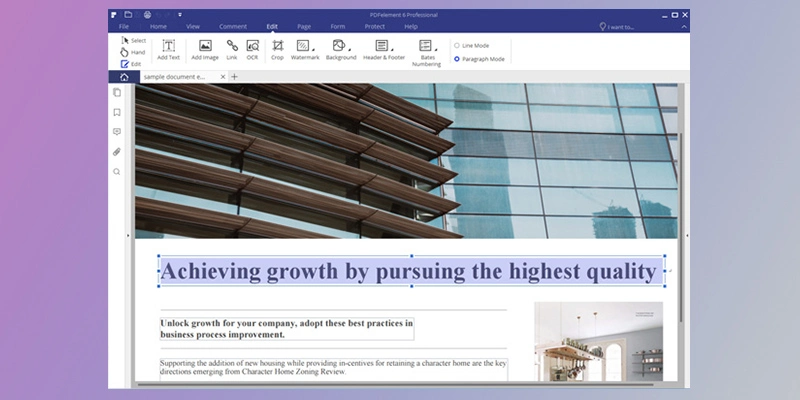Click the horizontal document scrollbar

(x=395, y=384)
